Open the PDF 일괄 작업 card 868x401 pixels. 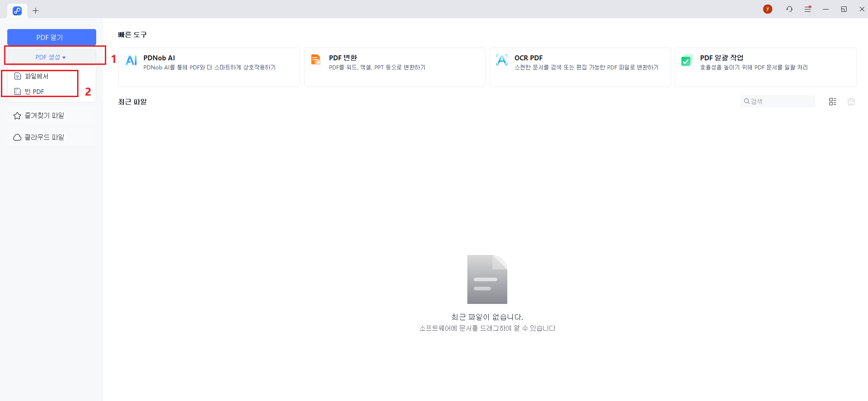coord(766,67)
